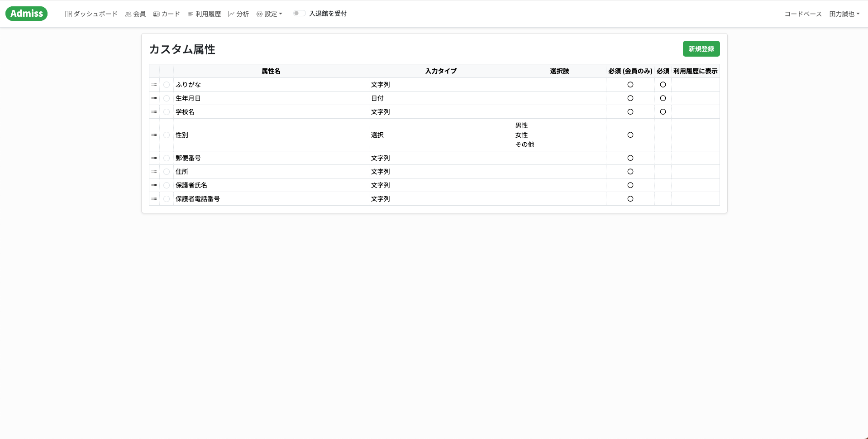Select the radio button for 住所

pyautogui.click(x=167, y=172)
